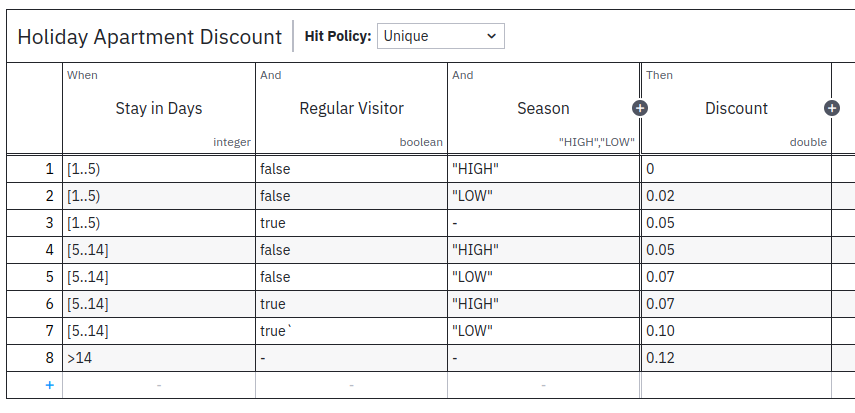Click the plus icon beside Season column

pyautogui.click(x=640, y=108)
